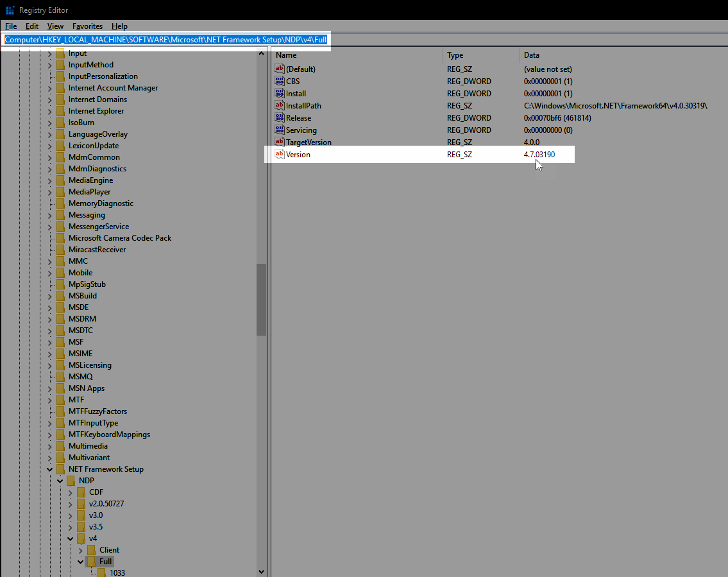Select the MiracastReceiver key

(x=97, y=250)
